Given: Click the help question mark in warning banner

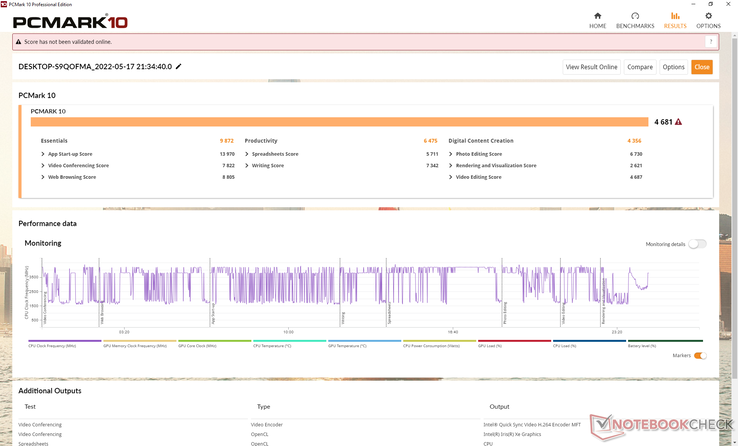Looking at the screenshot, I should pos(711,42).
